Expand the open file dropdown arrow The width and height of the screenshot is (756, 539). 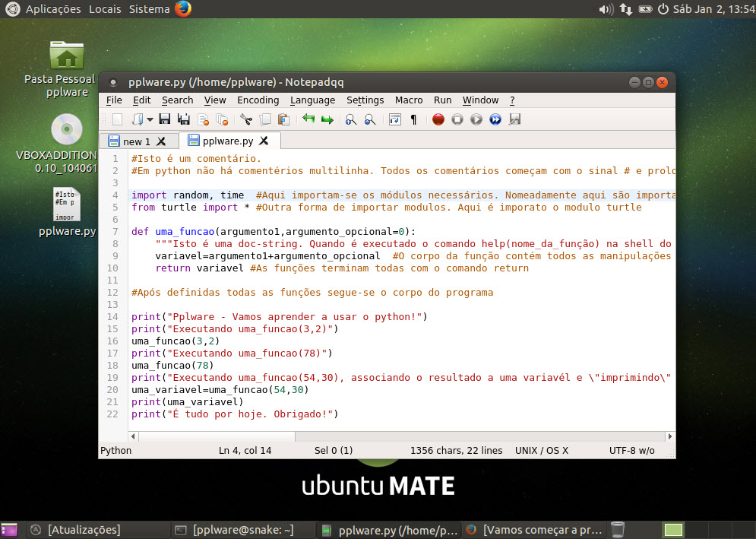[150, 119]
